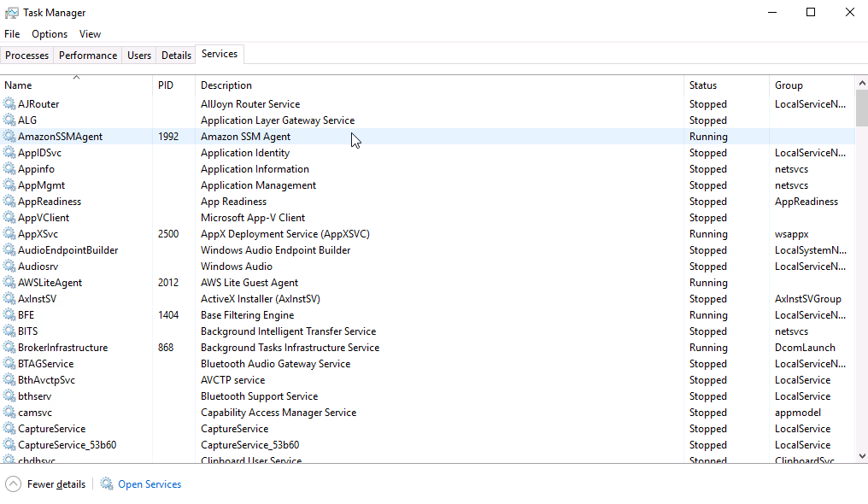This screenshot has height=504, width=868.
Task: Click the AppIDSvc service gear icon
Action: [x=9, y=153]
